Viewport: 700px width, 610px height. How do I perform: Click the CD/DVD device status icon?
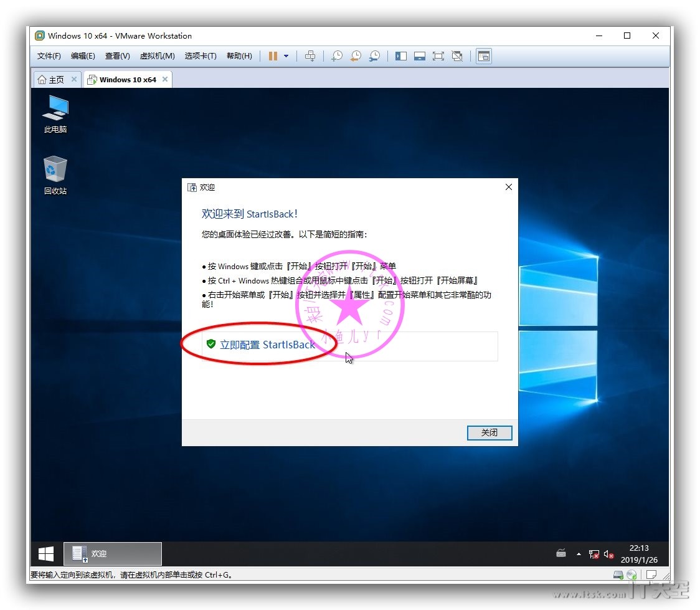pyautogui.click(x=631, y=574)
